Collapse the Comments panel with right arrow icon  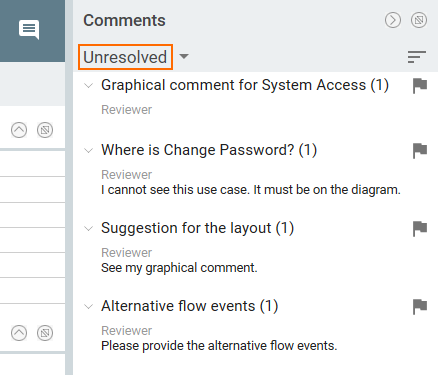pos(393,20)
